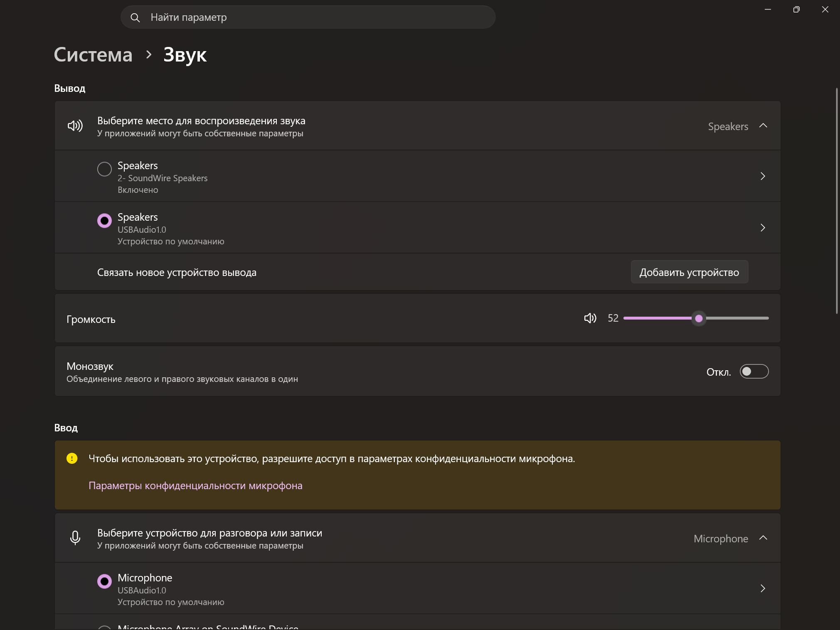Click the Вывод section heading
840x630 pixels.
(70, 89)
